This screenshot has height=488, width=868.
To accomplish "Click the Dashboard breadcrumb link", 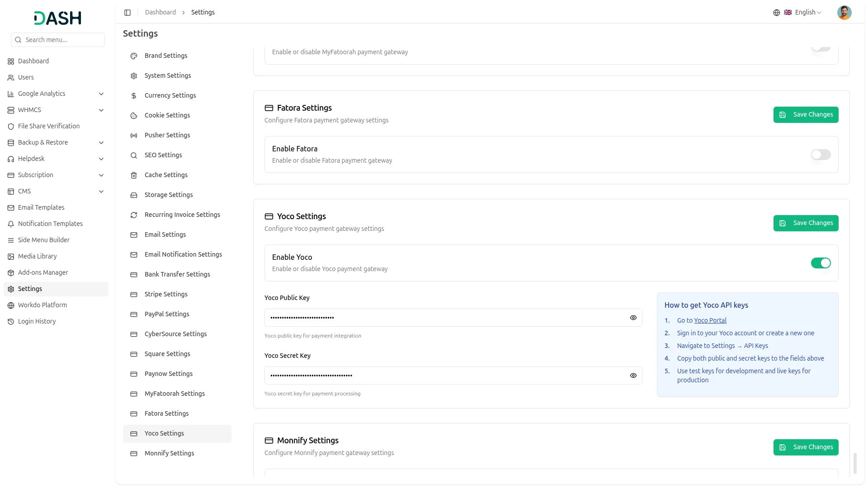I will pyautogui.click(x=160, y=12).
